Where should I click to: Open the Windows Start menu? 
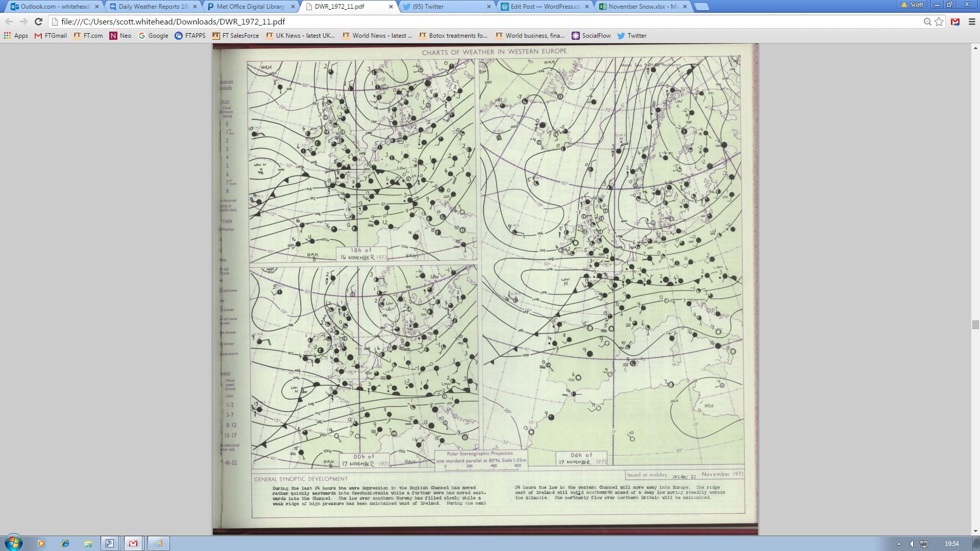(14, 543)
